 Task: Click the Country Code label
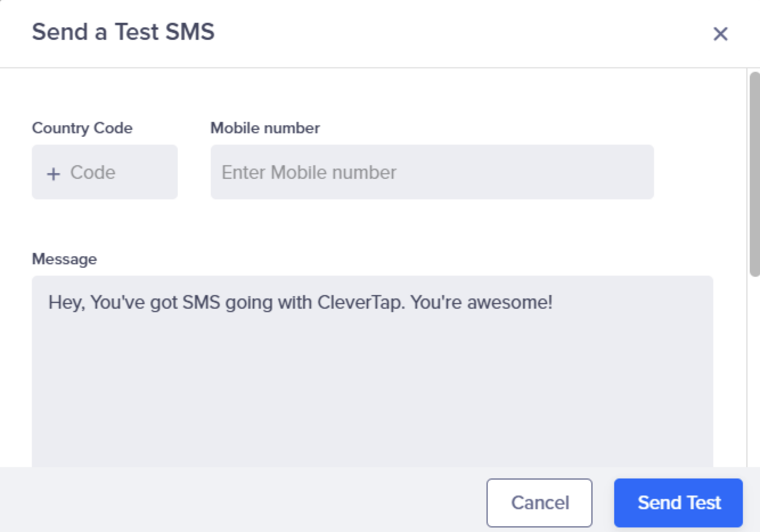82,128
